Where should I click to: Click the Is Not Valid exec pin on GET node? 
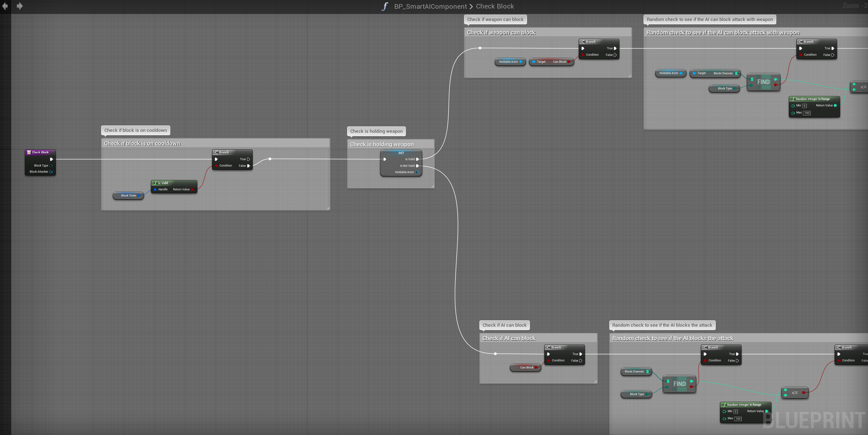(417, 166)
